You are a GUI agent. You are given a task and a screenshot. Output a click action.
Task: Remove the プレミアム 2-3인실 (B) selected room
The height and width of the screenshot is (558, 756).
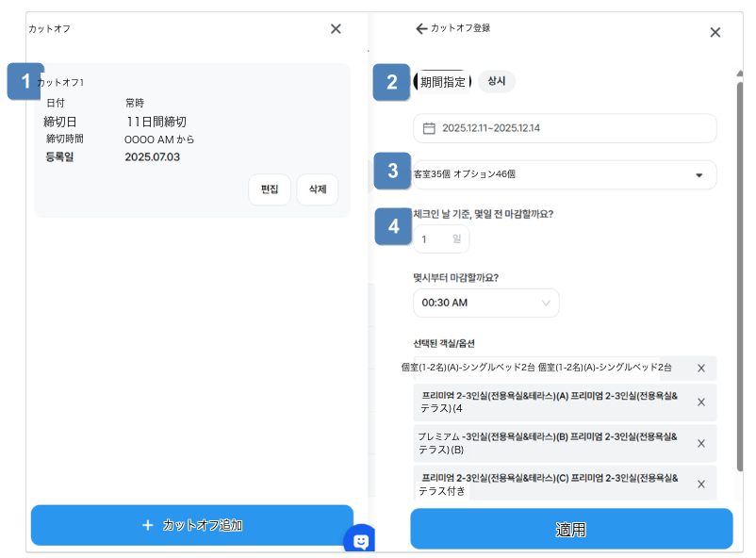701,443
